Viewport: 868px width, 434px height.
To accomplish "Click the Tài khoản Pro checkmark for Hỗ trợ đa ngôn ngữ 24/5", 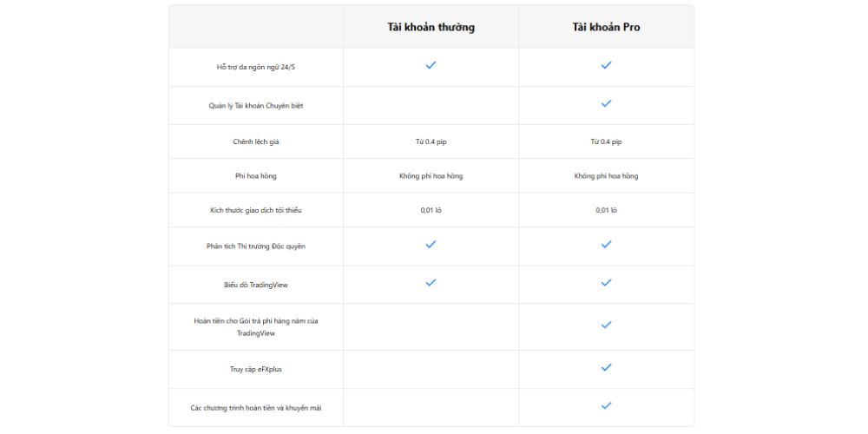I will point(607,66).
